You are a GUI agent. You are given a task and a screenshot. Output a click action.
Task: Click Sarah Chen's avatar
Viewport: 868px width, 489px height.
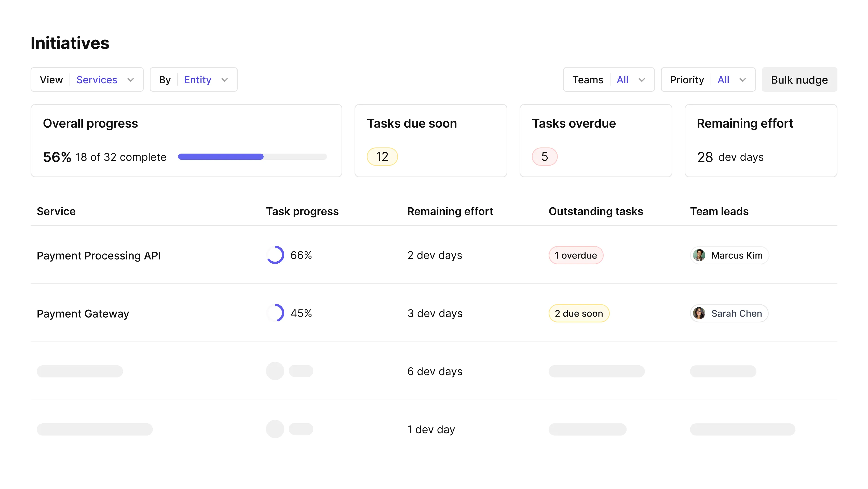pyautogui.click(x=699, y=313)
